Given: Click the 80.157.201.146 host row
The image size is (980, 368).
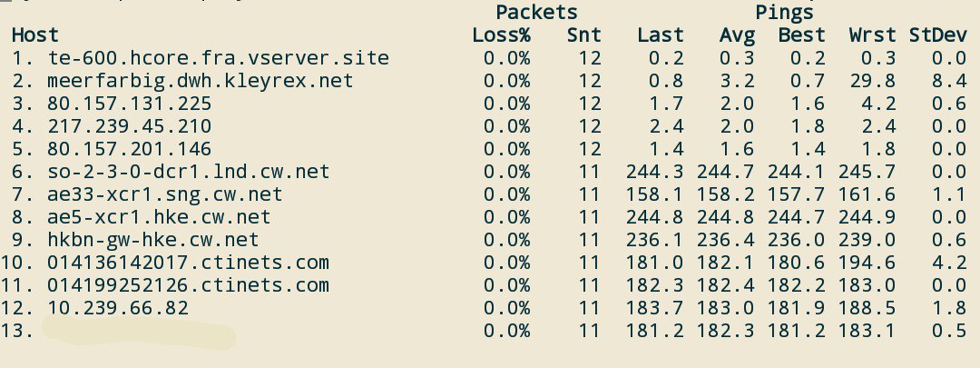Looking at the screenshot, I should pyautogui.click(x=130, y=149).
